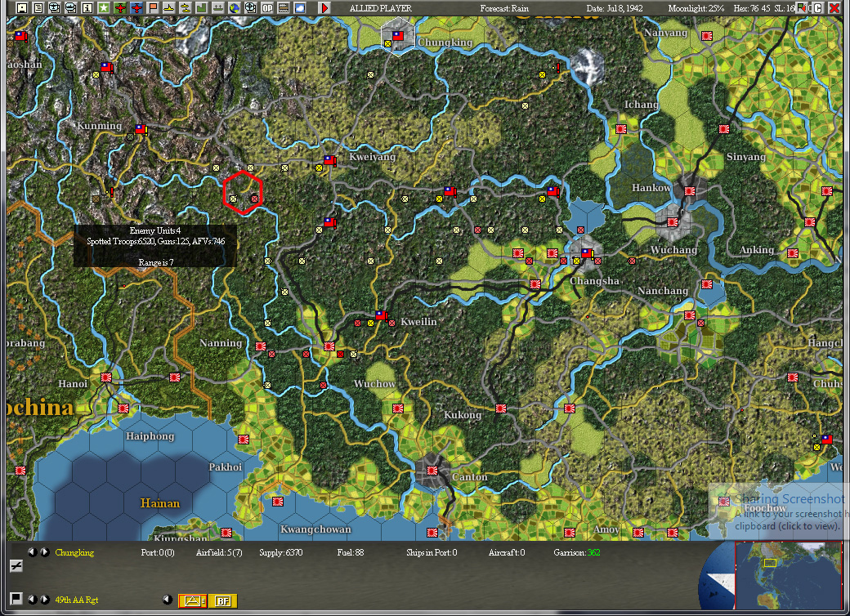This screenshot has height=616, width=850.
Task: Close the game with red X icon
Action: [x=834, y=8]
